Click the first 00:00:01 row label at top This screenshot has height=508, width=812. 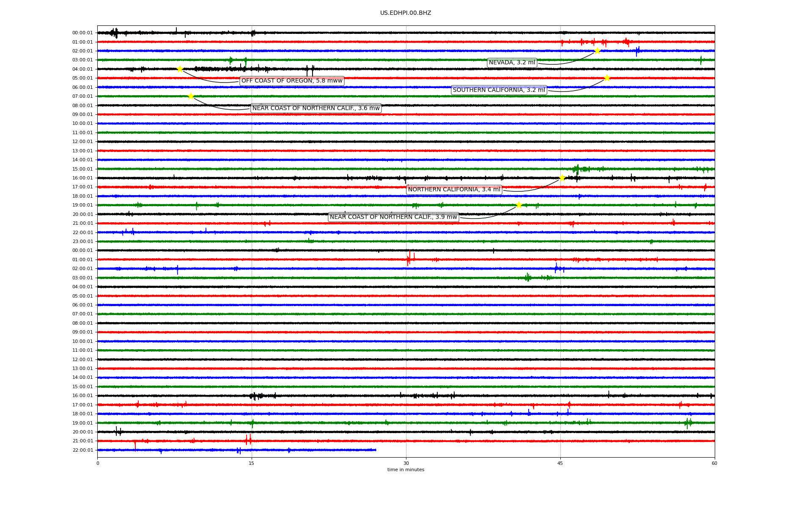click(82, 33)
